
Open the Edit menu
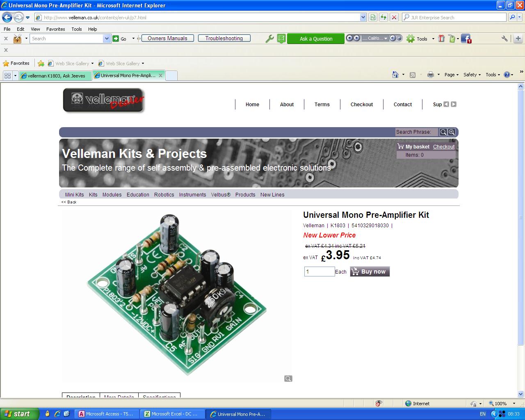[x=21, y=29]
